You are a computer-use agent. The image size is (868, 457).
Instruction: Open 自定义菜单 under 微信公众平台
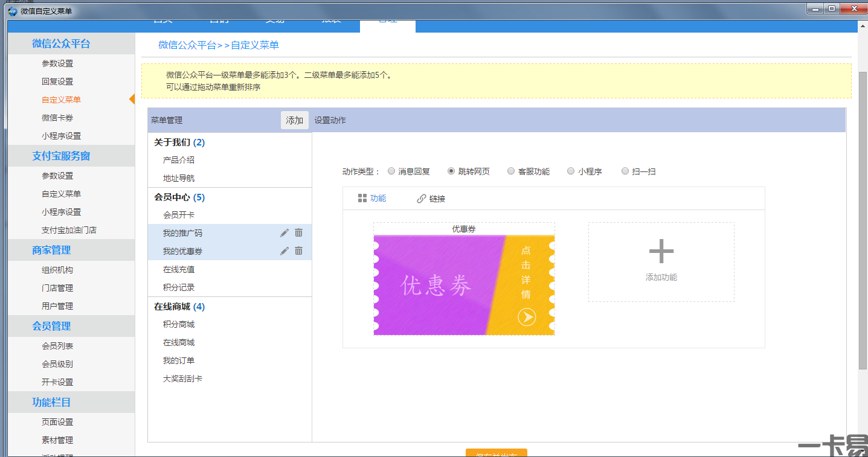pyautogui.click(x=61, y=100)
